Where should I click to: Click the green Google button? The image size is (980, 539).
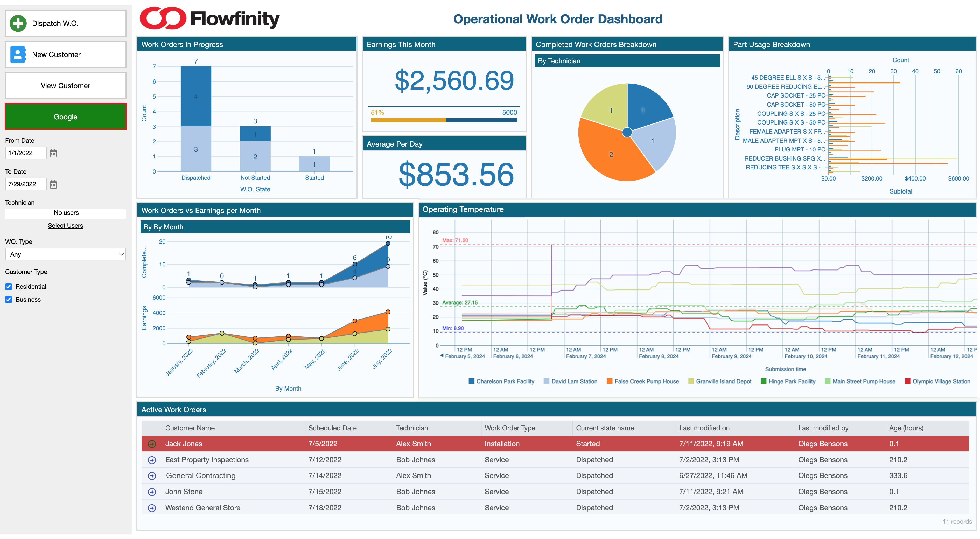(65, 116)
